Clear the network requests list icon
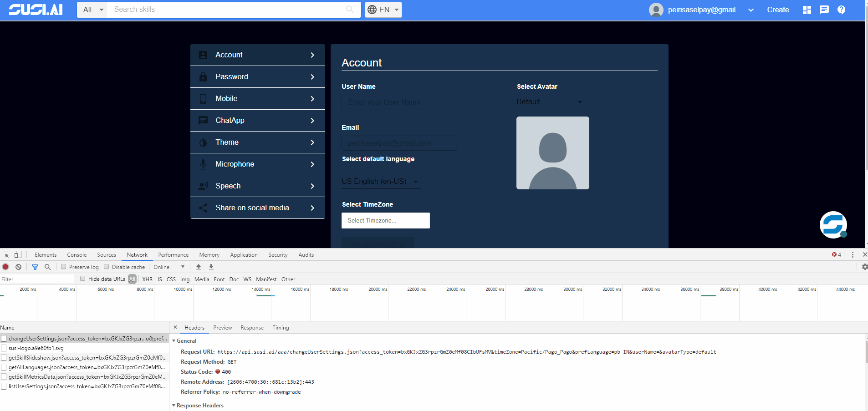Viewport: 868px width, 411px height. (x=18, y=267)
